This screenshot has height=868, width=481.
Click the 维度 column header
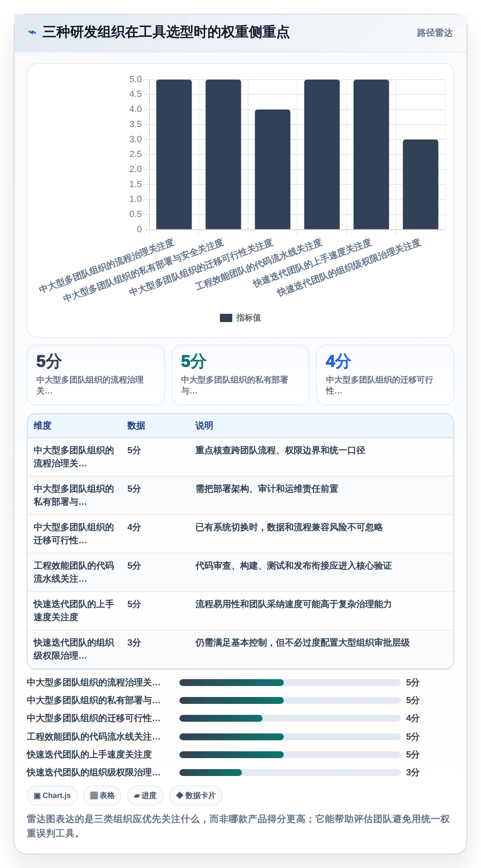[43, 426]
